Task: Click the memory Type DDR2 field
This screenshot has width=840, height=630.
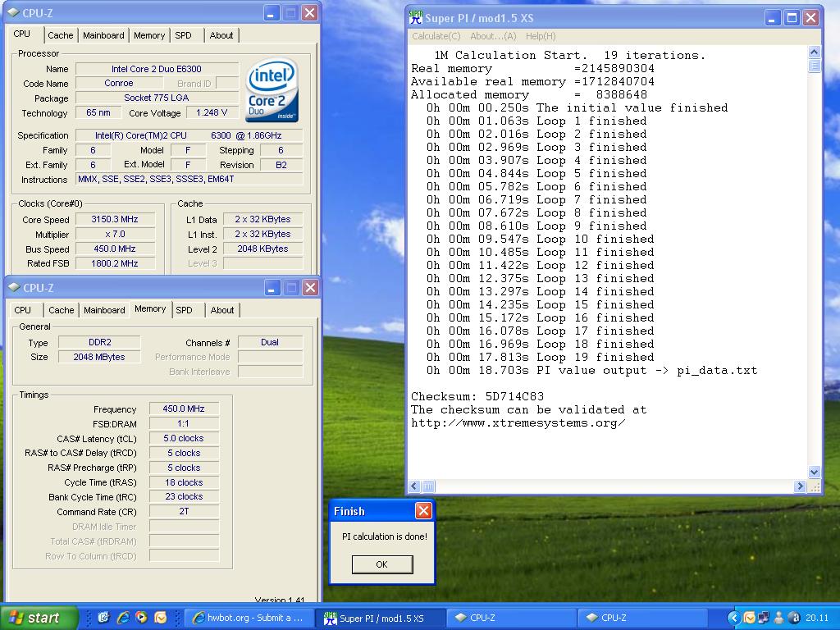Action: 99,342
